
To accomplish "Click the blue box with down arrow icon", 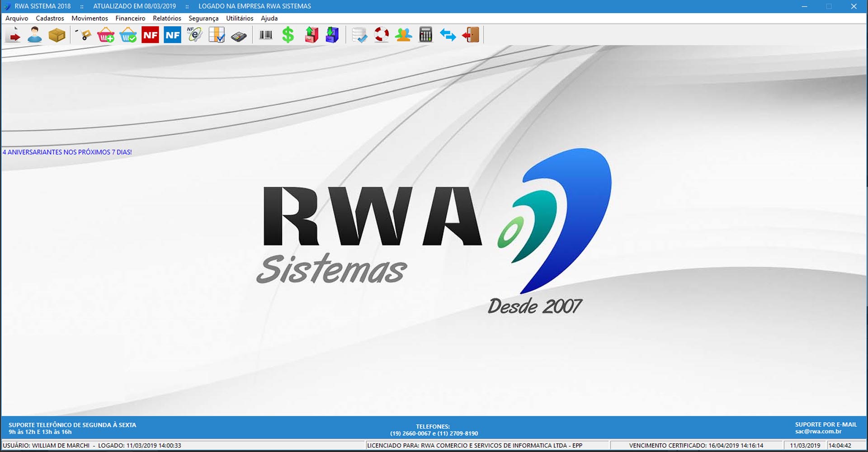I will [x=332, y=35].
